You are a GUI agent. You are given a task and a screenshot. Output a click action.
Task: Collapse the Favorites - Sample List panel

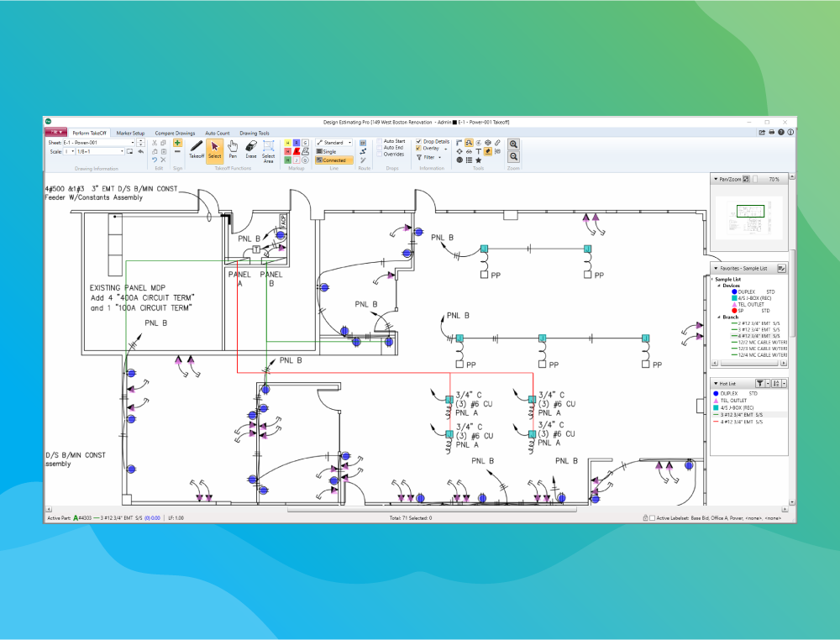pos(714,268)
